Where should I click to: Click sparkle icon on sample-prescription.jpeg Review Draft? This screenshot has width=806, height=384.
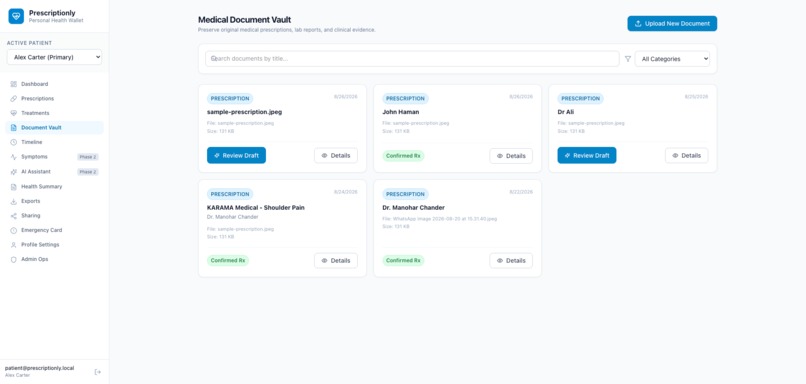pyautogui.click(x=217, y=155)
